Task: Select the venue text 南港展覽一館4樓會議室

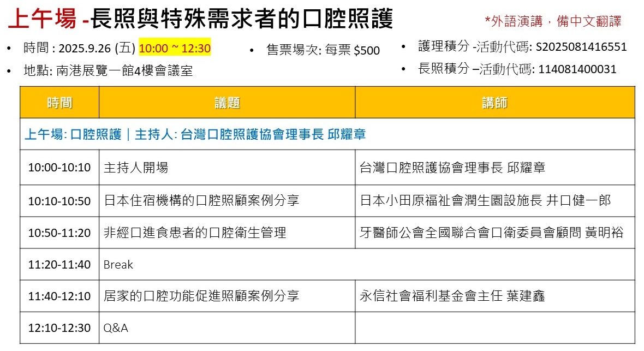Action: (x=124, y=71)
